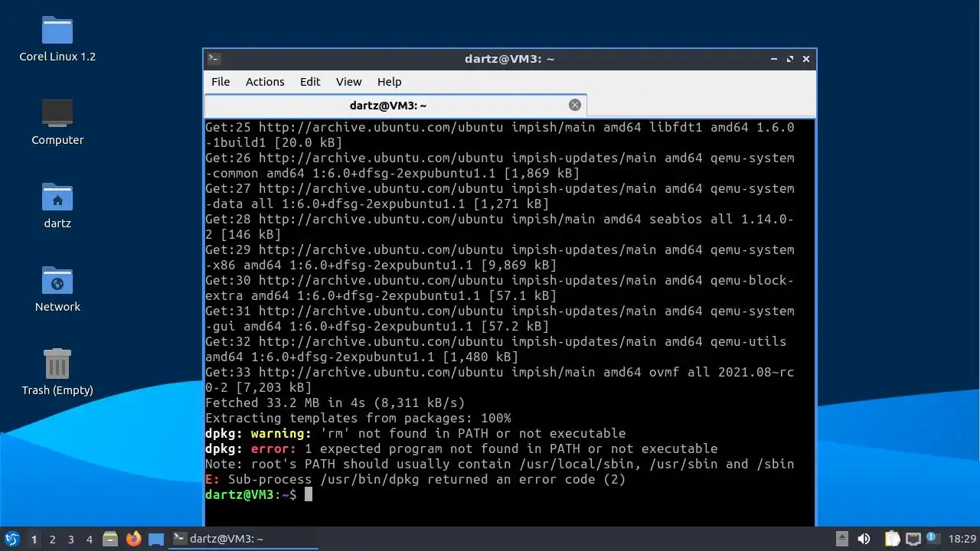Open the volume control tray icon
Image resolution: width=980 pixels, height=551 pixels.
[864, 539]
